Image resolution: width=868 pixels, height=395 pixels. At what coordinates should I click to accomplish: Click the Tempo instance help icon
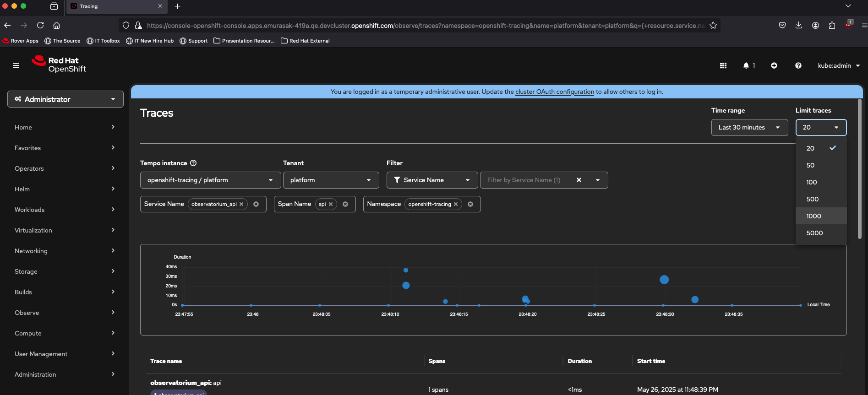pos(193,163)
